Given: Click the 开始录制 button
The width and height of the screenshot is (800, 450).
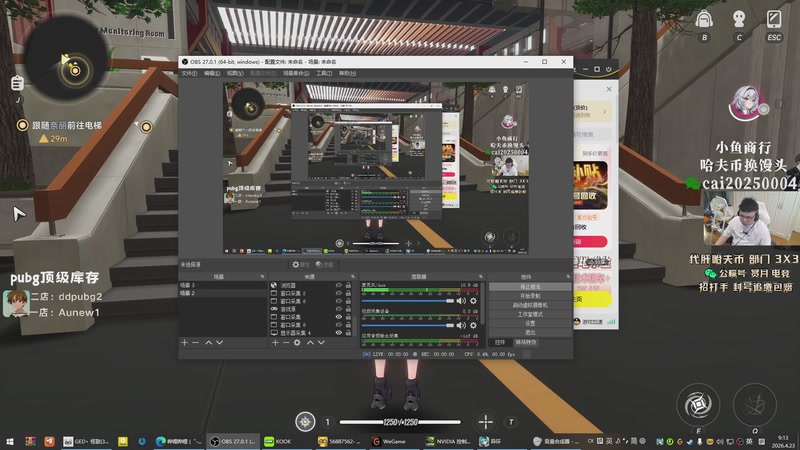Looking at the screenshot, I should 530,296.
